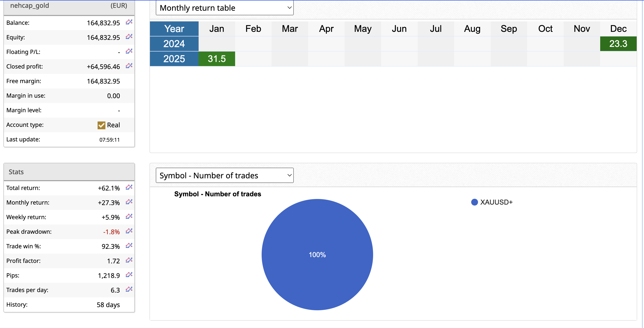Image resolution: width=644 pixels, height=328 pixels.
Task: Click the Year column header
Action: click(174, 29)
